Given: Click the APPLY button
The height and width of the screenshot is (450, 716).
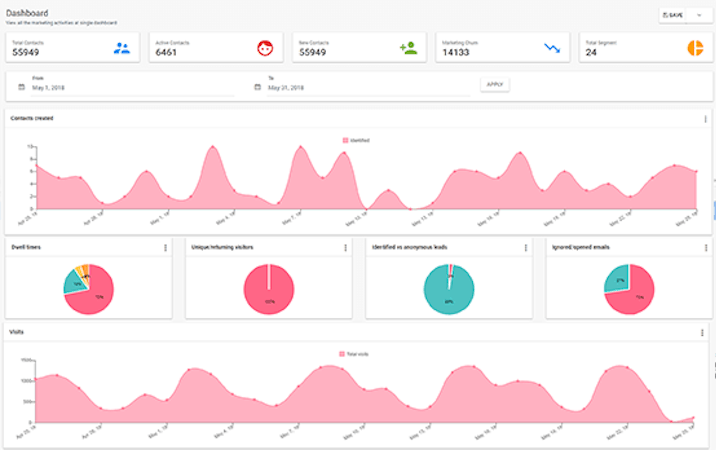Looking at the screenshot, I should click(x=495, y=85).
